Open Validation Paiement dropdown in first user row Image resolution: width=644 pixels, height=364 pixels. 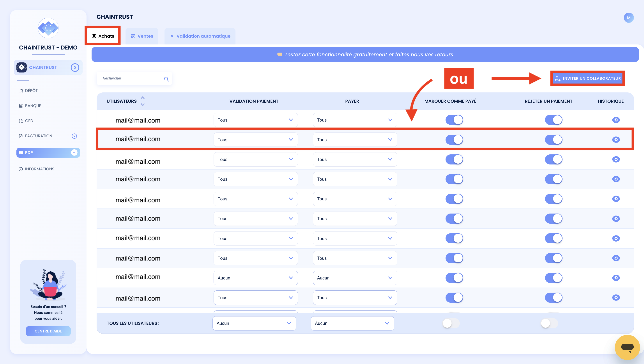tap(255, 120)
